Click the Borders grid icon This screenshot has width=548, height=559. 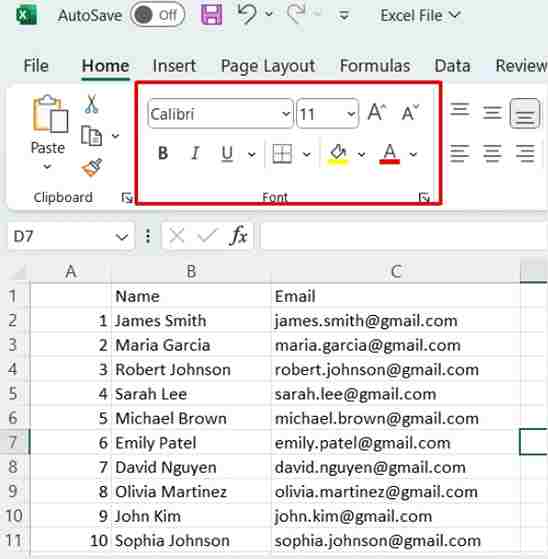(x=282, y=154)
